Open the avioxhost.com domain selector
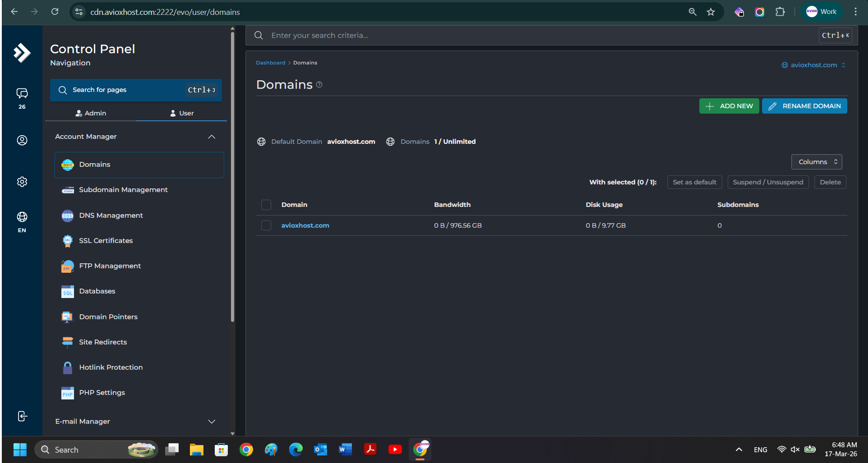The height and width of the screenshot is (463, 868). point(813,65)
